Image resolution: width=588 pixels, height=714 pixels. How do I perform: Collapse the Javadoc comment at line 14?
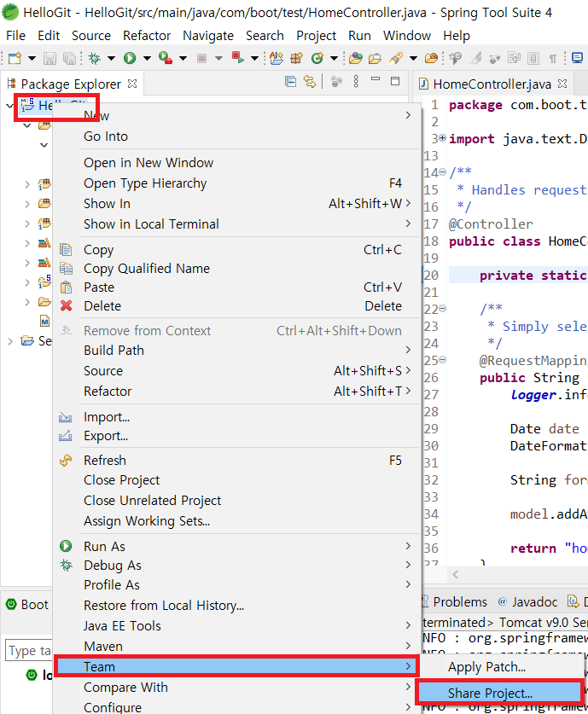click(x=442, y=172)
